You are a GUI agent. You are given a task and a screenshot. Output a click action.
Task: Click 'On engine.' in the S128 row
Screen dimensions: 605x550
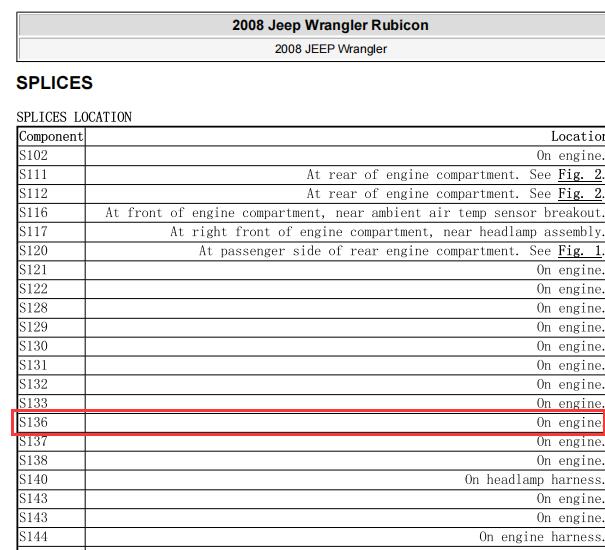click(570, 308)
